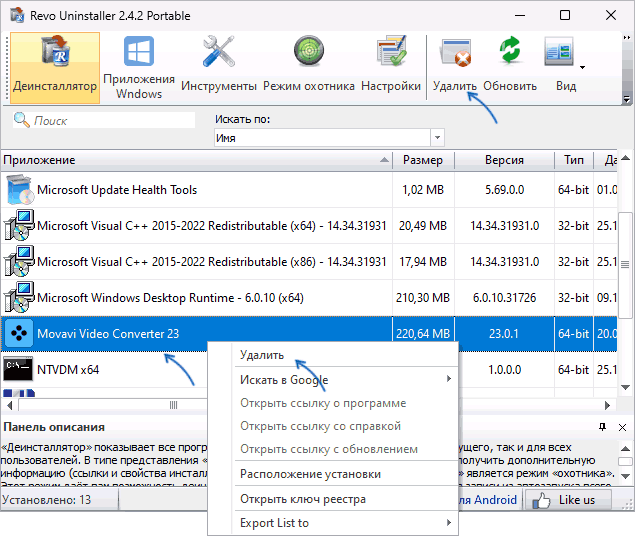Click size cell 1,02 MB

click(x=423, y=190)
